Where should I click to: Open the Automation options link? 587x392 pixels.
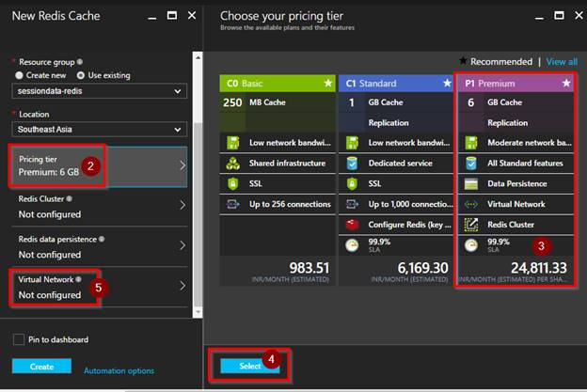119,370
